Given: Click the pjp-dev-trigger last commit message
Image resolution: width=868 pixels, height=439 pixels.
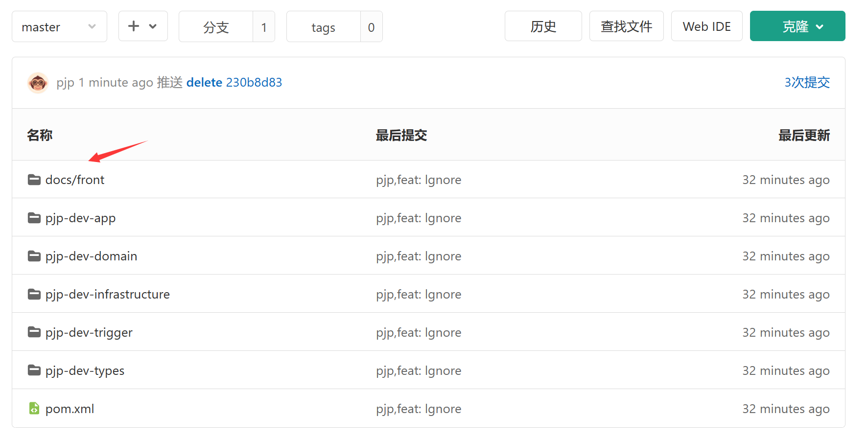Looking at the screenshot, I should point(419,332).
